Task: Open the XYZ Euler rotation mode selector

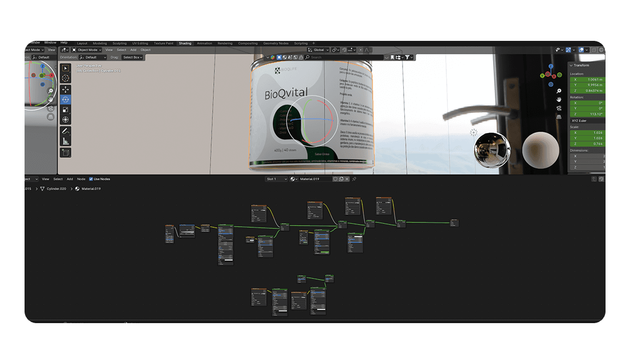Action: pos(588,120)
